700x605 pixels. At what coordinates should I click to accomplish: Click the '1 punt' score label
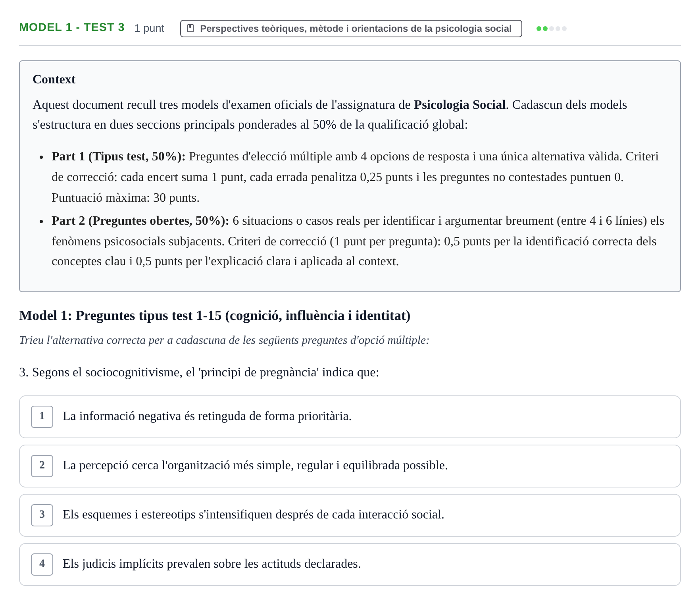[149, 28]
